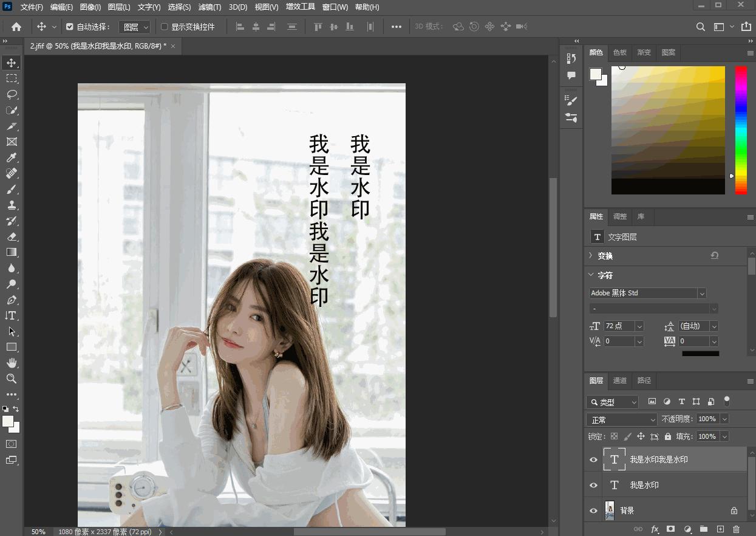Select the Vertical Type tool

click(12, 315)
